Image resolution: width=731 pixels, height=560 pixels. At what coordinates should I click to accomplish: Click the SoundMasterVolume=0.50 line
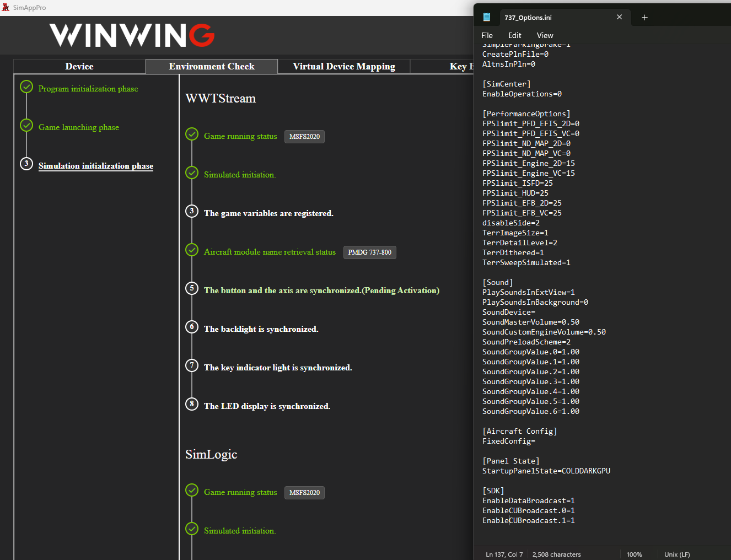531,322
